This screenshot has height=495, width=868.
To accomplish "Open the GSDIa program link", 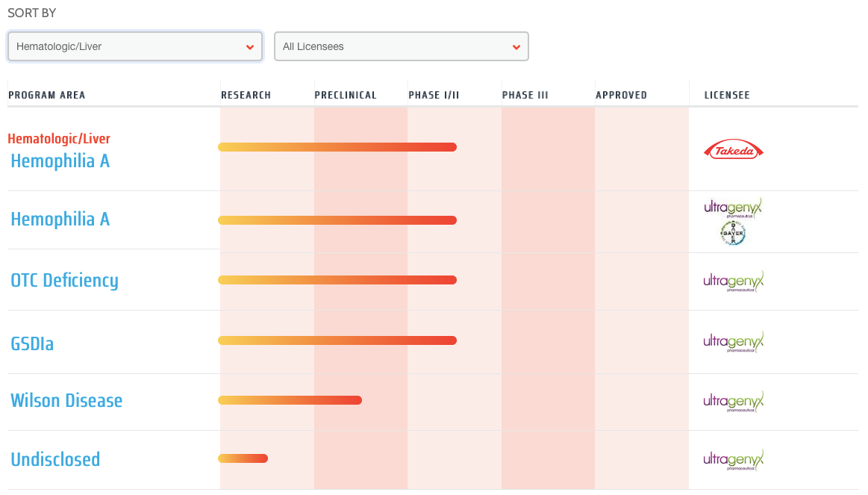I will (32, 343).
